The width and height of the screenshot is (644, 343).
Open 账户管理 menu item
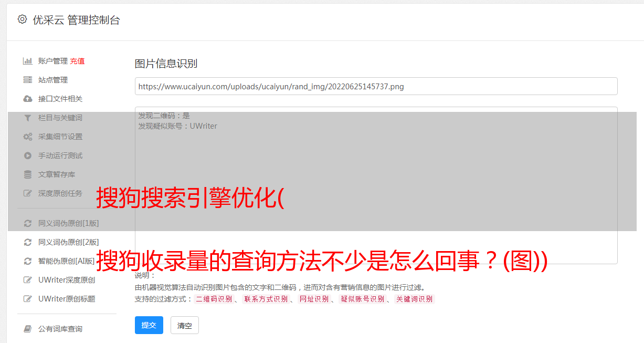pos(53,61)
